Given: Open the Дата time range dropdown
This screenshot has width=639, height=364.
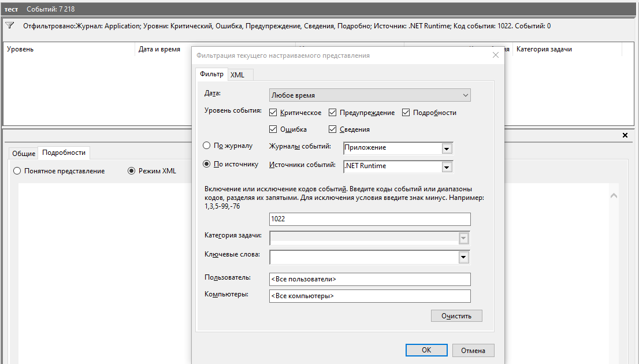Looking at the screenshot, I should (x=370, y=95).
